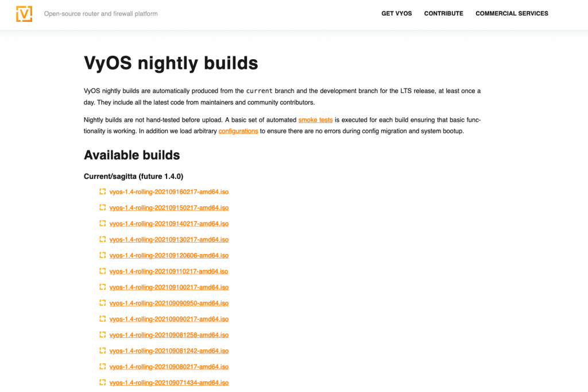588x392 pixels.
Task: Download vyos-1.4-rolling-202109140217-amd64.iso
Action: click(169, 224)
